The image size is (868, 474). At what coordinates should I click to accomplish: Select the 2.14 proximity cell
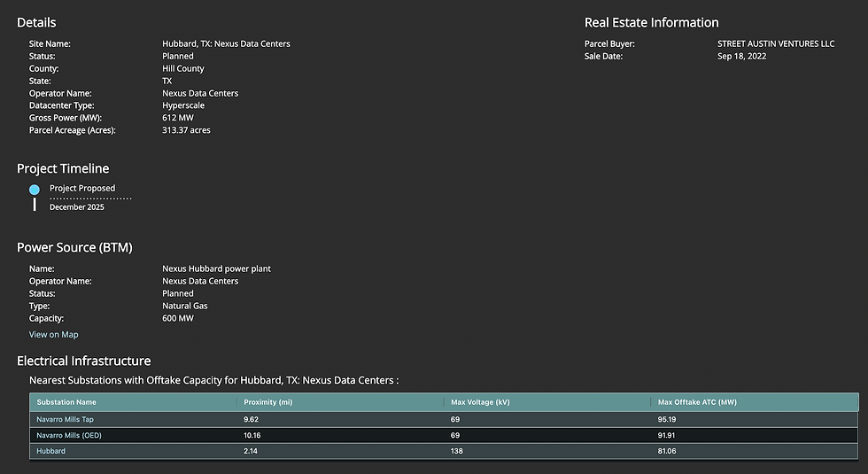pyautogui.click(x=250, y=451)
